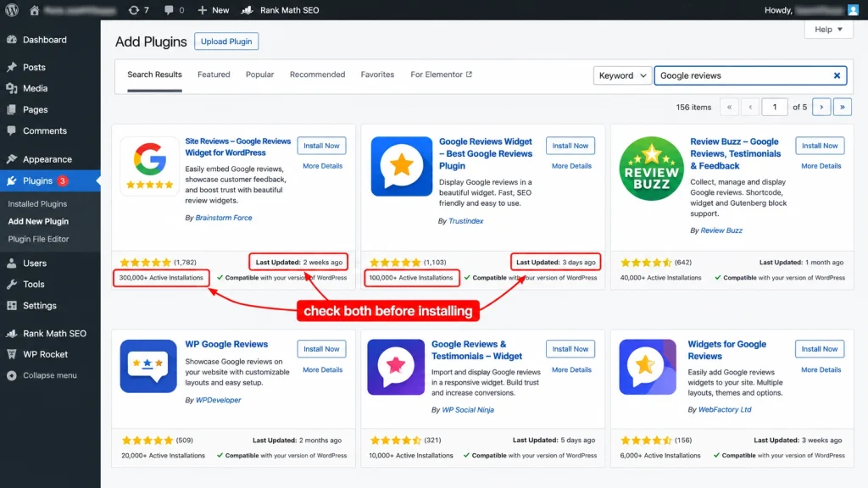Open Review Buzz author link
The image size is (868, 488).
(x=721, y=230)
